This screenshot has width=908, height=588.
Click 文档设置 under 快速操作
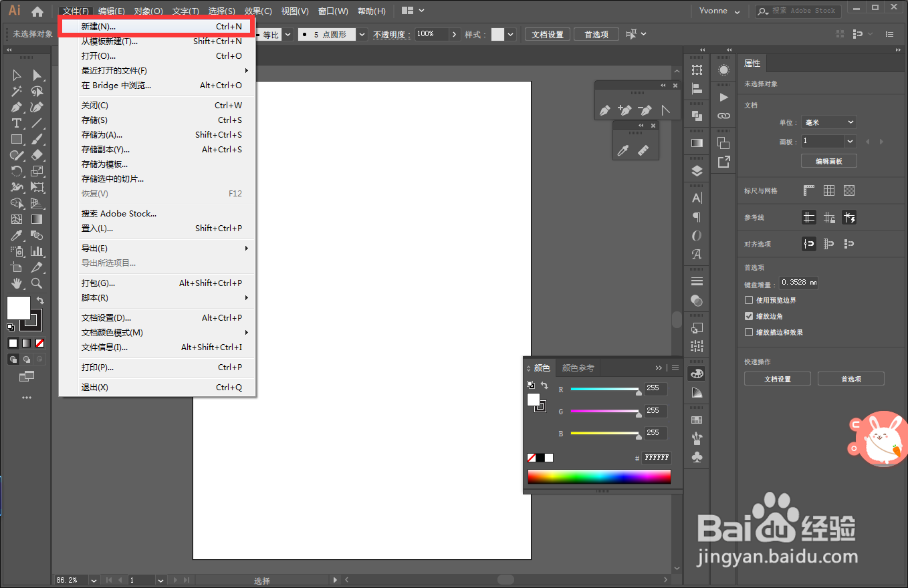(x=778, y=379)
